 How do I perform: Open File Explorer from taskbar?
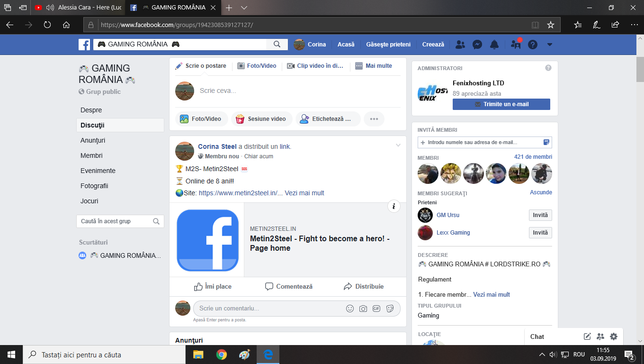pyautogui.click(x=198, y=355)
